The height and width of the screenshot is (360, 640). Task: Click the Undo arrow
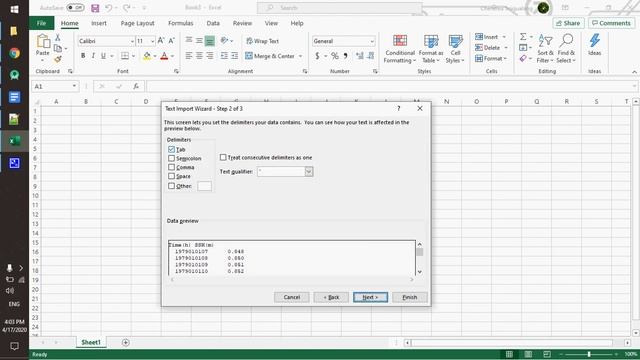point(109,8)
